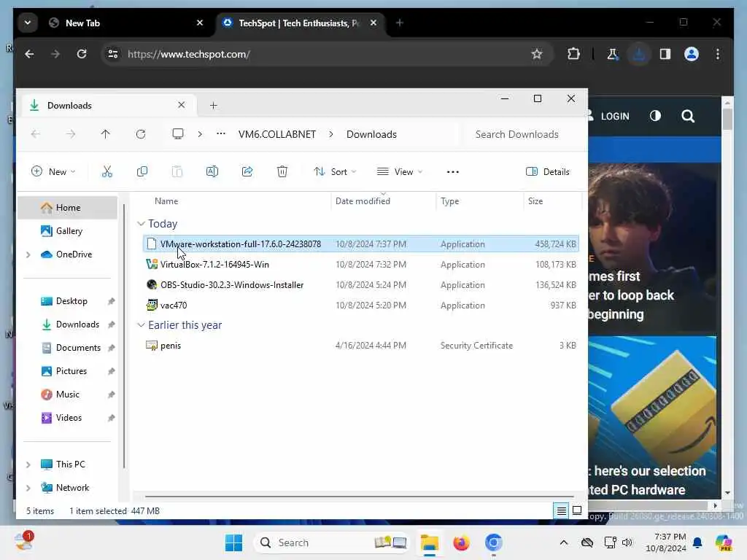Open Chrome Labs flask icon
The image size is (747, 560).
tap(613, 54)
